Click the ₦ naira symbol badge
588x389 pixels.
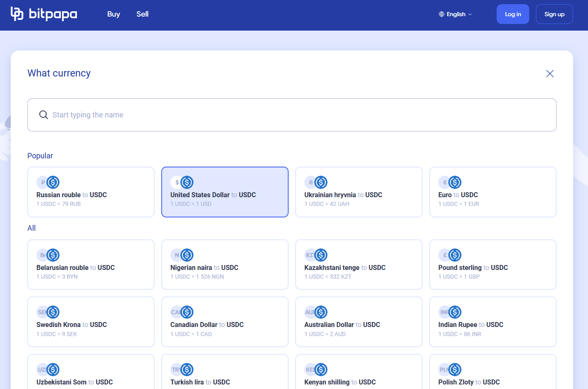[176, 255]
